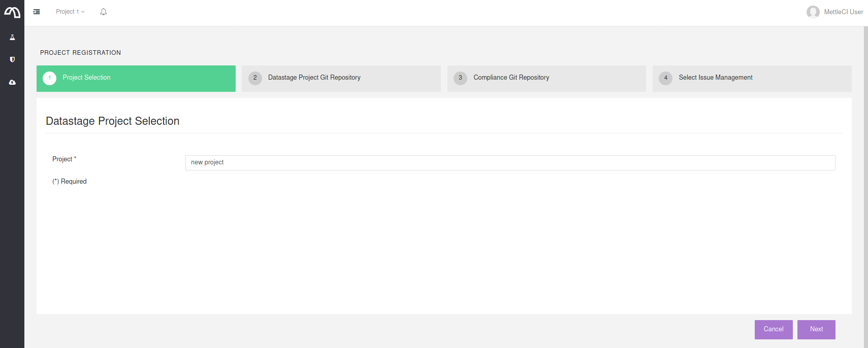This screenshot has width=868, height=348.
Task: Click the user avatar icon
Action: point(813,12)
